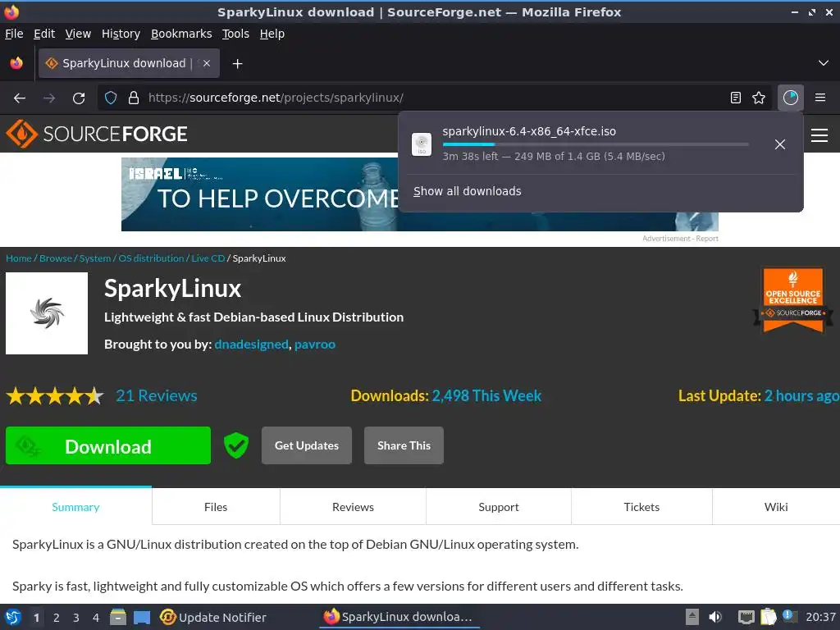Open the File menu
The width and height of the screenshot is (840, 630).
click(14, 34)
